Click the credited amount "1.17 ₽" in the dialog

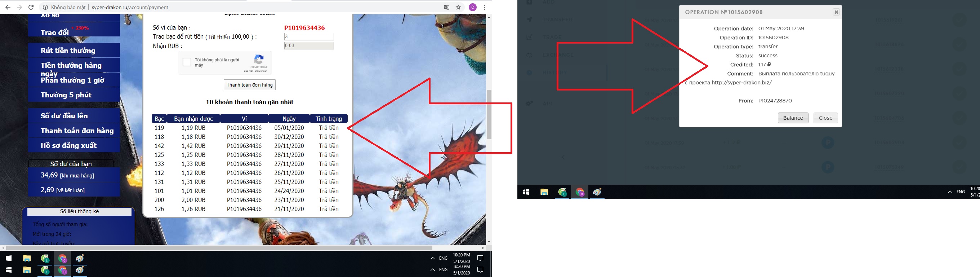click(765, 65)
